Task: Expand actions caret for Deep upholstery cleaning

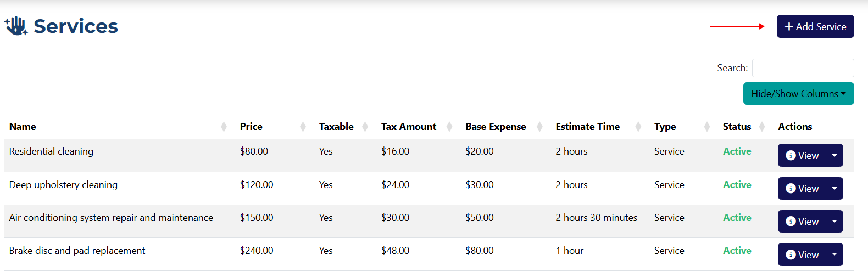Action: click(x=834, y=189)
